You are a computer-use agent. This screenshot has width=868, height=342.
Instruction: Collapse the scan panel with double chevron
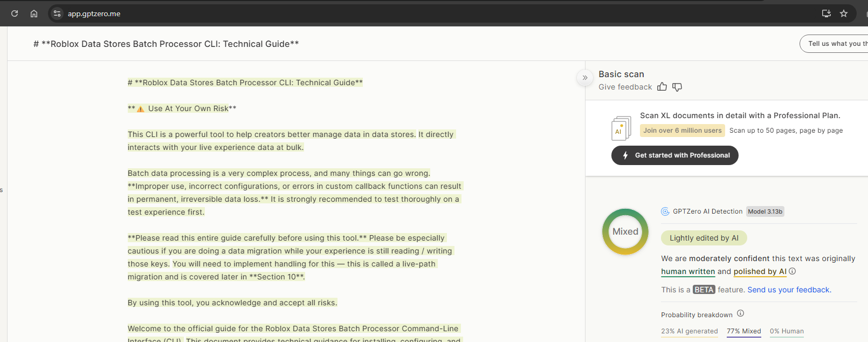pyautogui.click(x=585, y=78)
